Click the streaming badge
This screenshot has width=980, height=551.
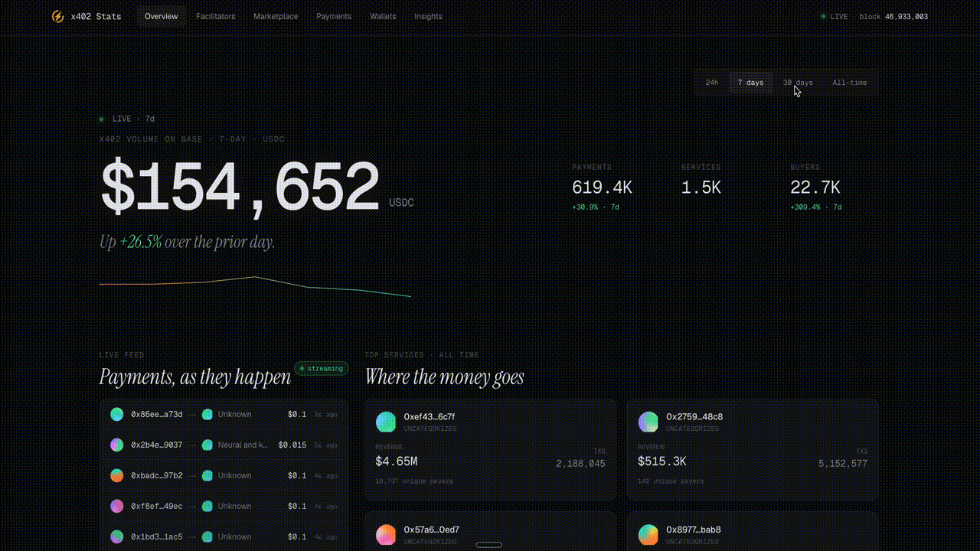[x=322, y=368]
